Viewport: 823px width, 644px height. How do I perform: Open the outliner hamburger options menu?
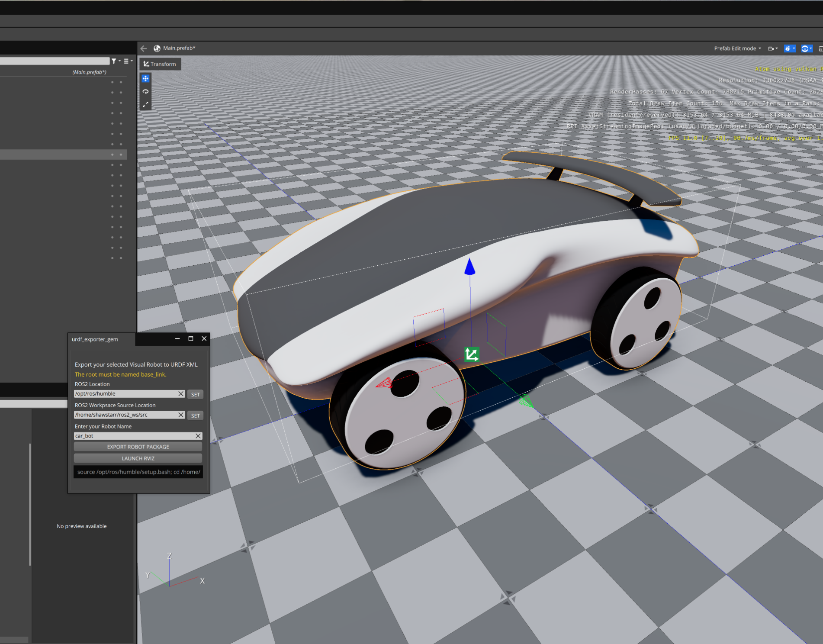point(128,61)
